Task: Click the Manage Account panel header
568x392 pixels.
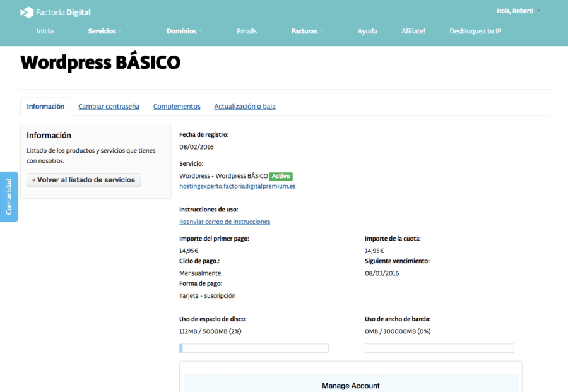Action: pyautogui.click(x=351, y=384)
